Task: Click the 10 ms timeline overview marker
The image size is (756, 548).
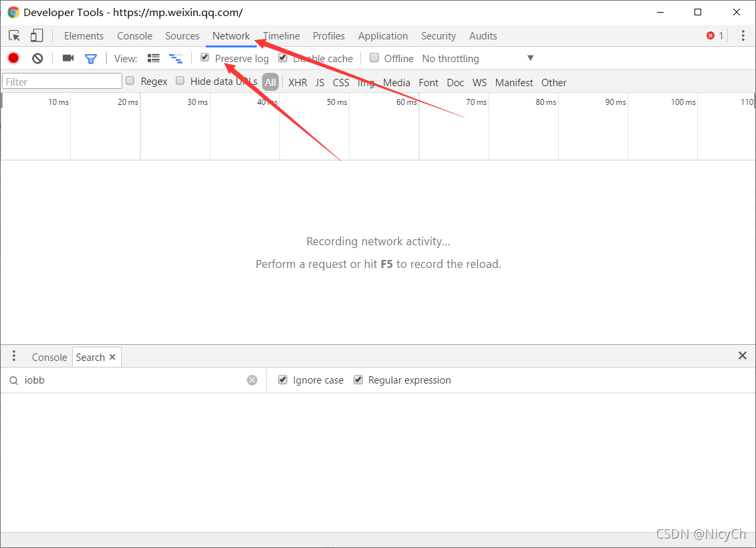Action: (x=58, y=102)
